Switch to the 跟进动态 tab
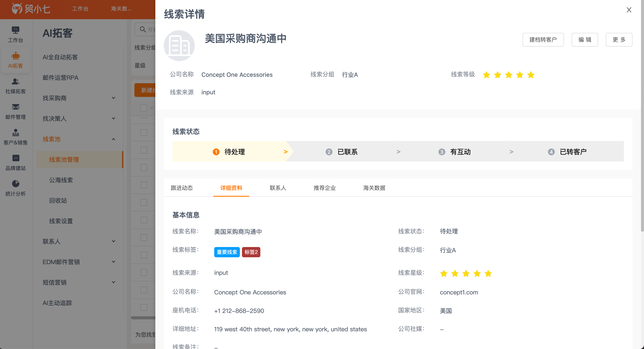 pos(182,188)
